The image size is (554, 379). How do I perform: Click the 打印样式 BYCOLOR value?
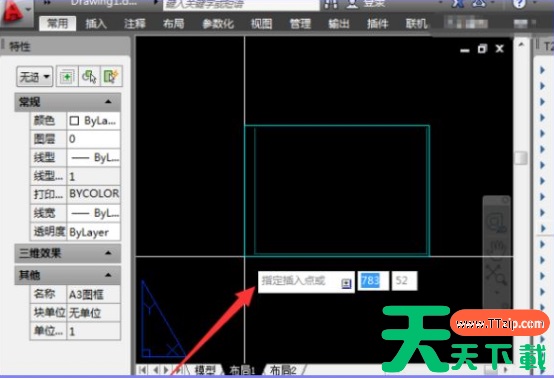[94, 194]
